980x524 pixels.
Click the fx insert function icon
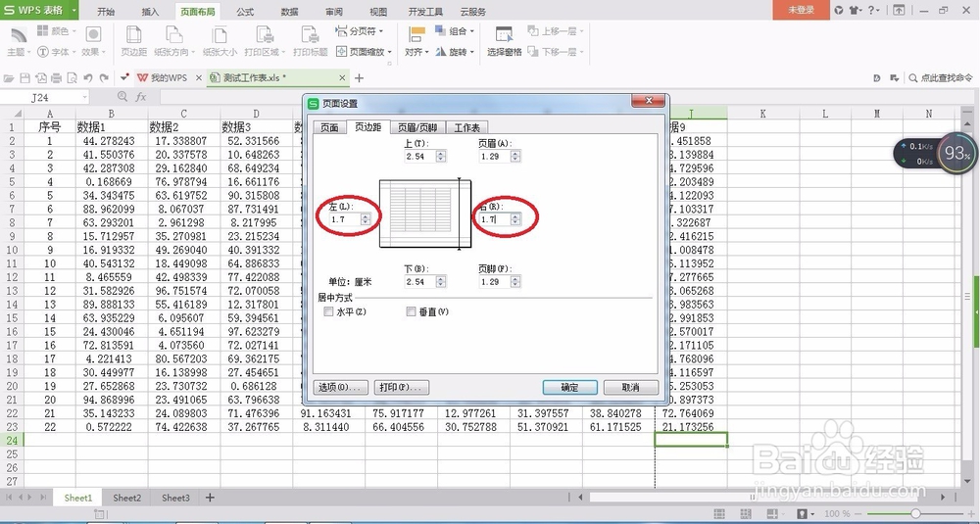click(x=141, y=97)
